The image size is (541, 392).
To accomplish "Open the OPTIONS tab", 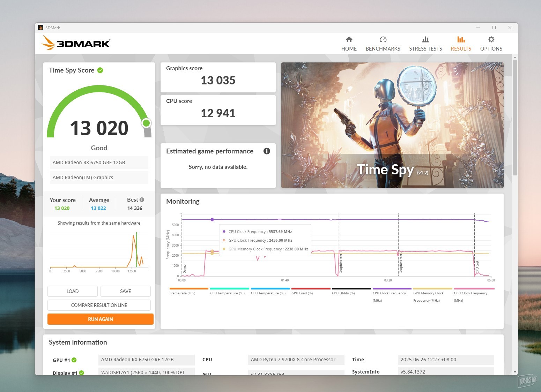I will tap(491, 44).
